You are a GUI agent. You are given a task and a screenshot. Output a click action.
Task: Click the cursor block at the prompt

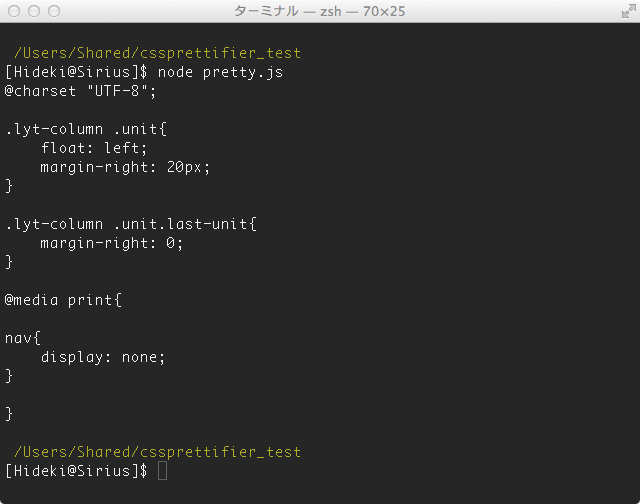tap(162, 471)
